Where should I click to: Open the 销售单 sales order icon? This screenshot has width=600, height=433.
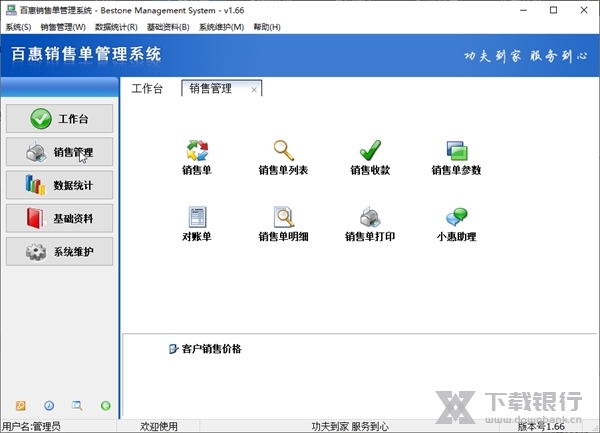click(x=197, y=150)
